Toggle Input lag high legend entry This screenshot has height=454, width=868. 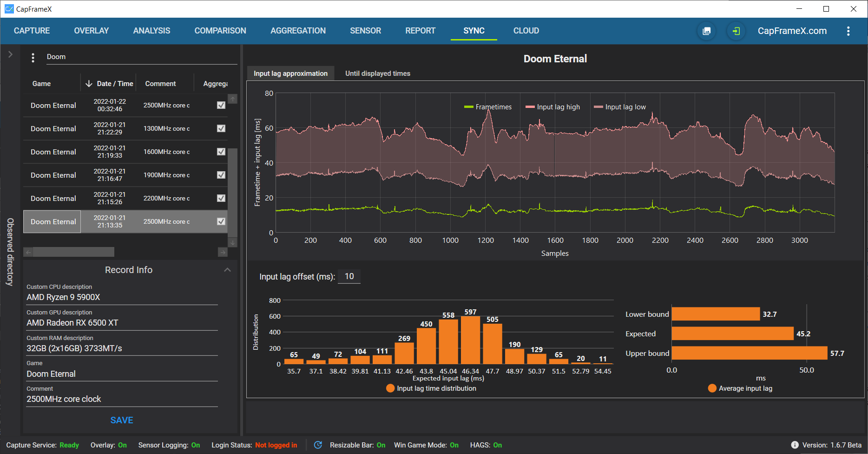pos(552,107)
